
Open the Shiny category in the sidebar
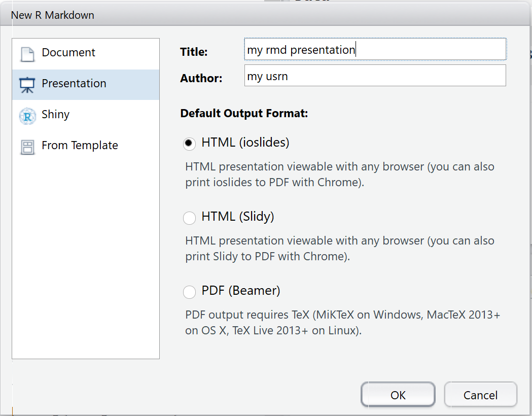[56, 115]
